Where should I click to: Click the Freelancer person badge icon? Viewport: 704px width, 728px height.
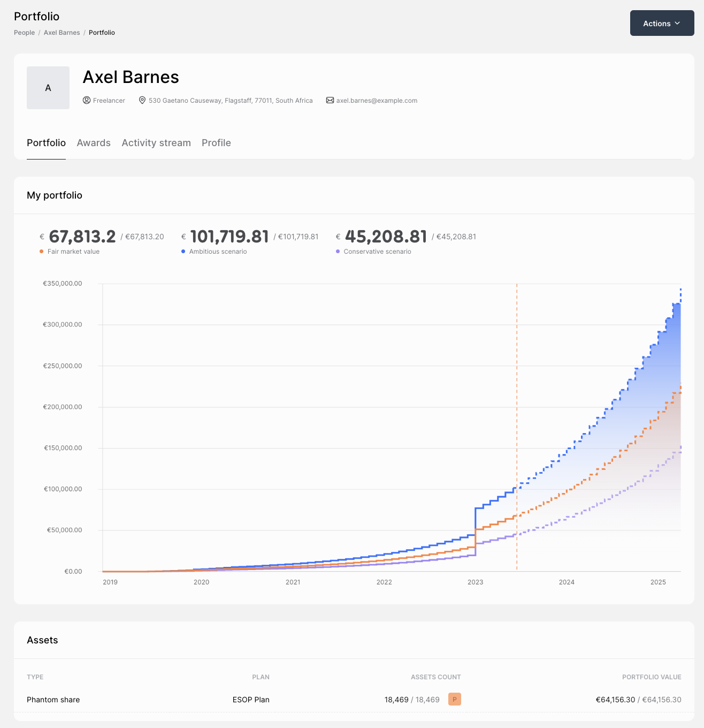coord(87,100)
